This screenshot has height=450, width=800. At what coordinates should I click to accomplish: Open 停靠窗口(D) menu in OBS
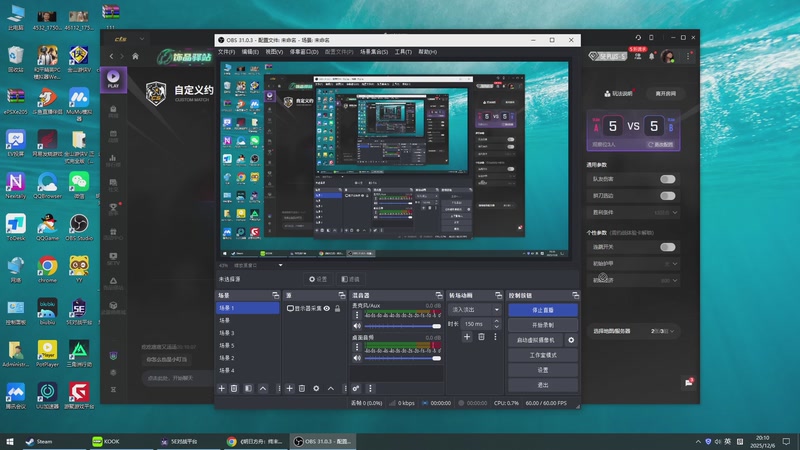click(304, 52)
